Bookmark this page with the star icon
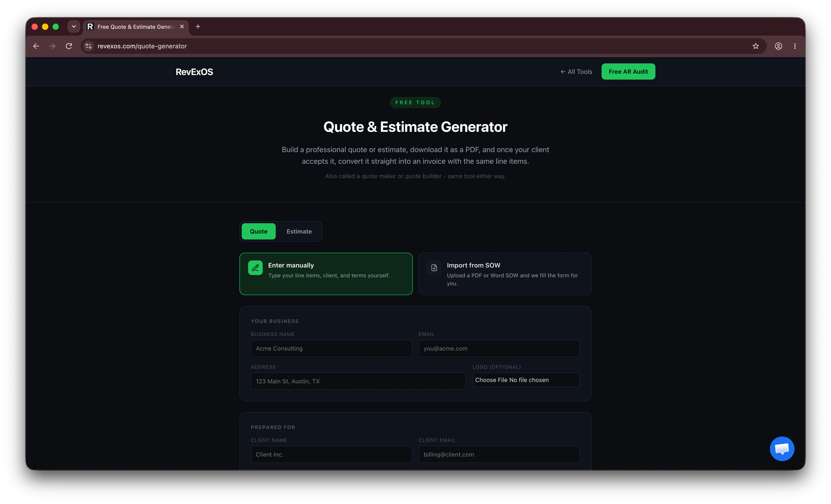Viewport: 831px width, 504px height. tap(756, 46)
